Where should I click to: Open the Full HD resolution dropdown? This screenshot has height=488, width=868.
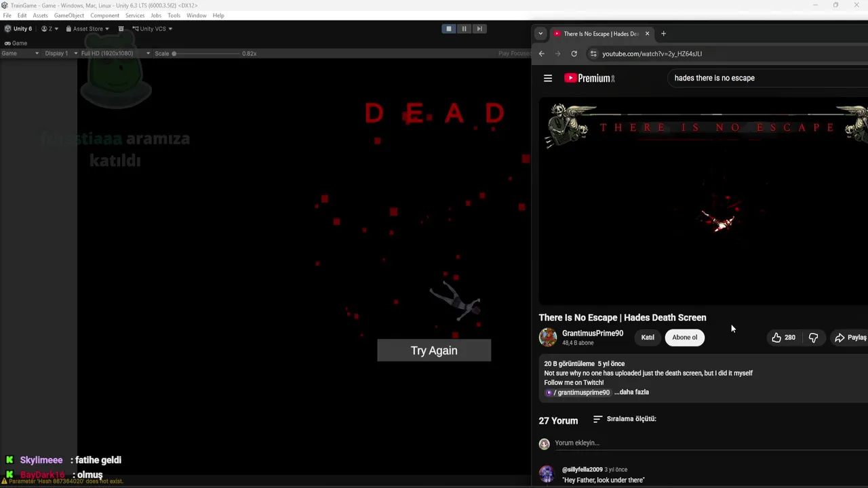pyautogui.click(x=115, y=54)
